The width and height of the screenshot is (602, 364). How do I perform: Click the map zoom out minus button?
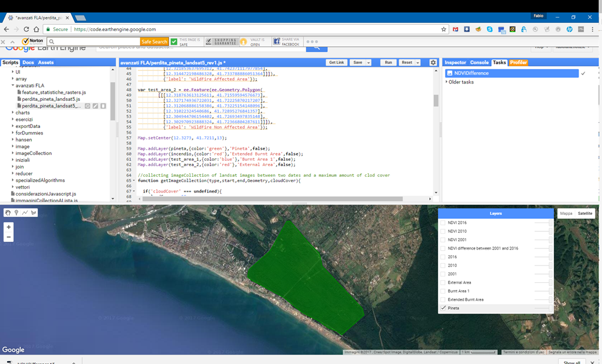pos(8,237)
